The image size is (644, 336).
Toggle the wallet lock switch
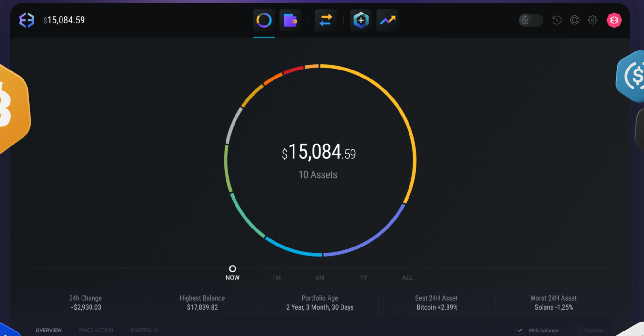pyautogui.click(x=531, y=20)
